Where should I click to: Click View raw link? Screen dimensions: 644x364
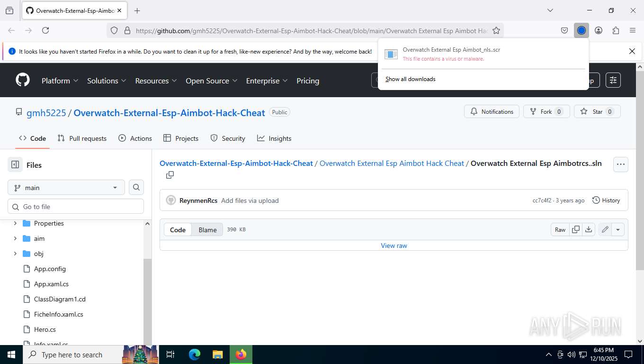[x=394, y=246]
